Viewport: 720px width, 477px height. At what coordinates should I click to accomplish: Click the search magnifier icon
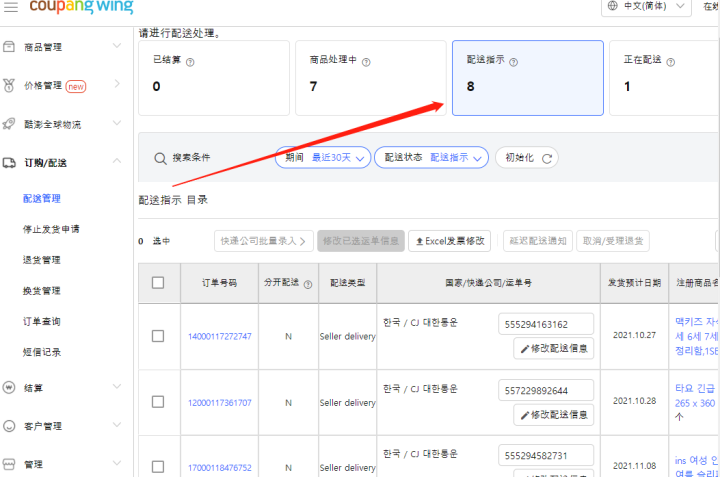(x=160, y=158)
